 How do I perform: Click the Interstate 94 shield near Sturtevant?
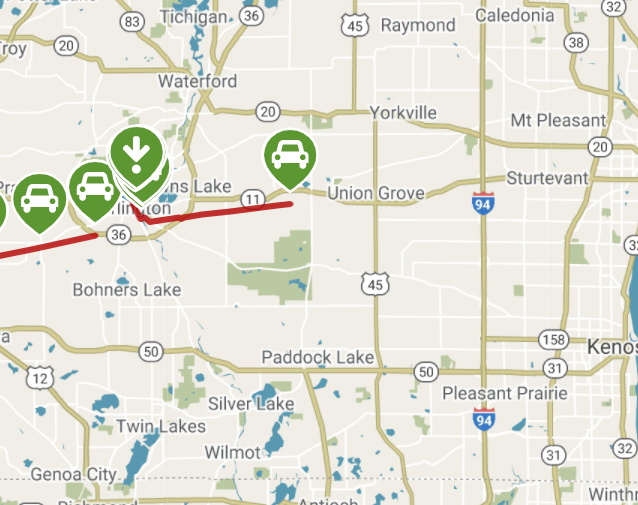coord(483,203)
